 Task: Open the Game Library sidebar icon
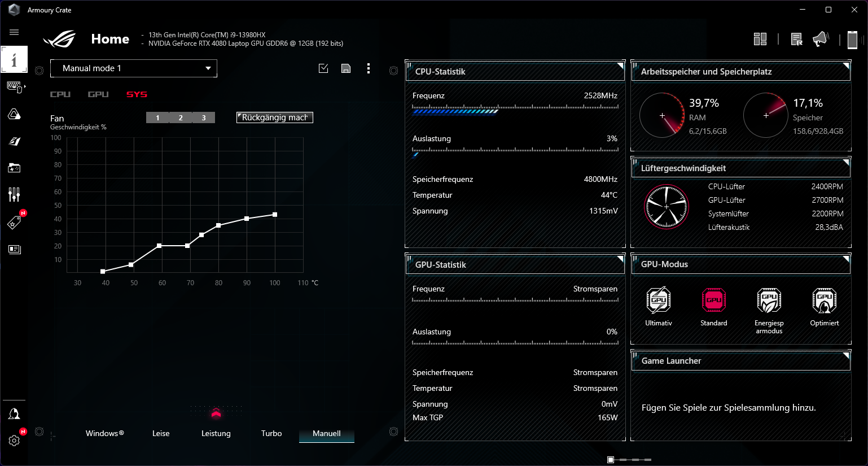(14, 168)
